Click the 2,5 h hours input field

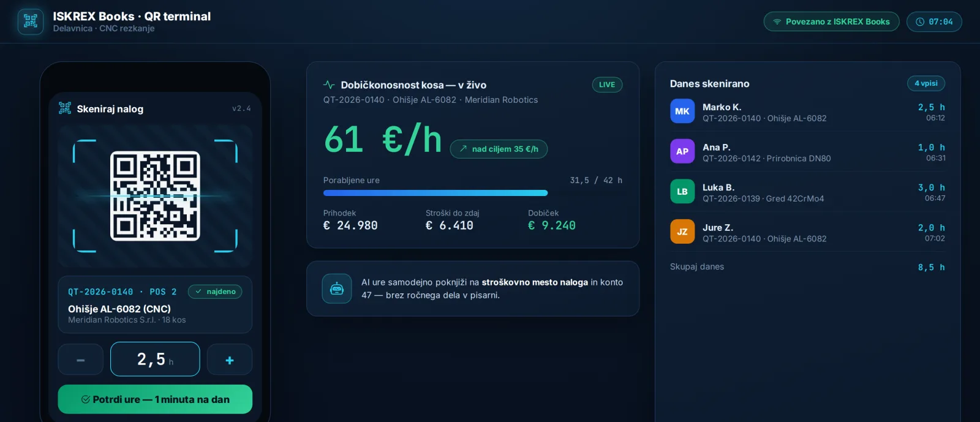pos(155,359)
